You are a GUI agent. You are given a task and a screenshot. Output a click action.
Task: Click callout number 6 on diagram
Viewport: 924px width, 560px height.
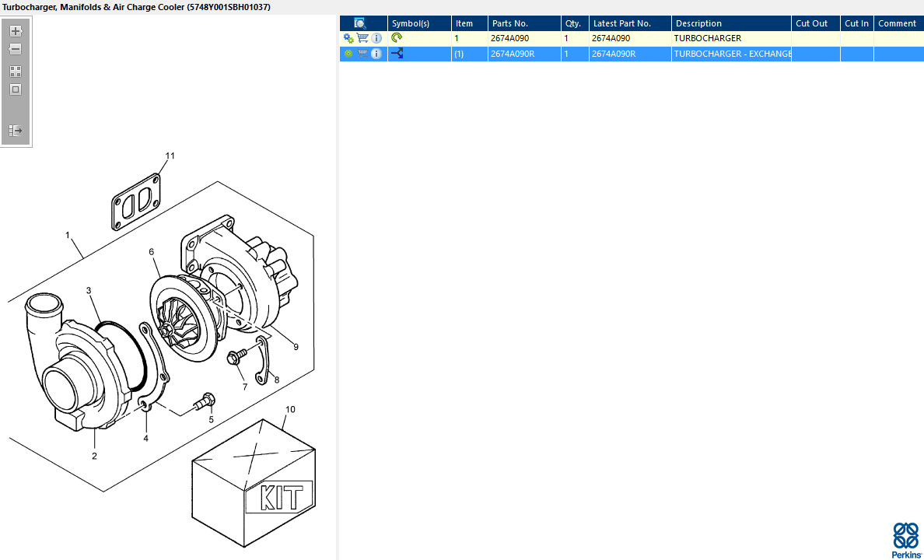click(152, 252)
